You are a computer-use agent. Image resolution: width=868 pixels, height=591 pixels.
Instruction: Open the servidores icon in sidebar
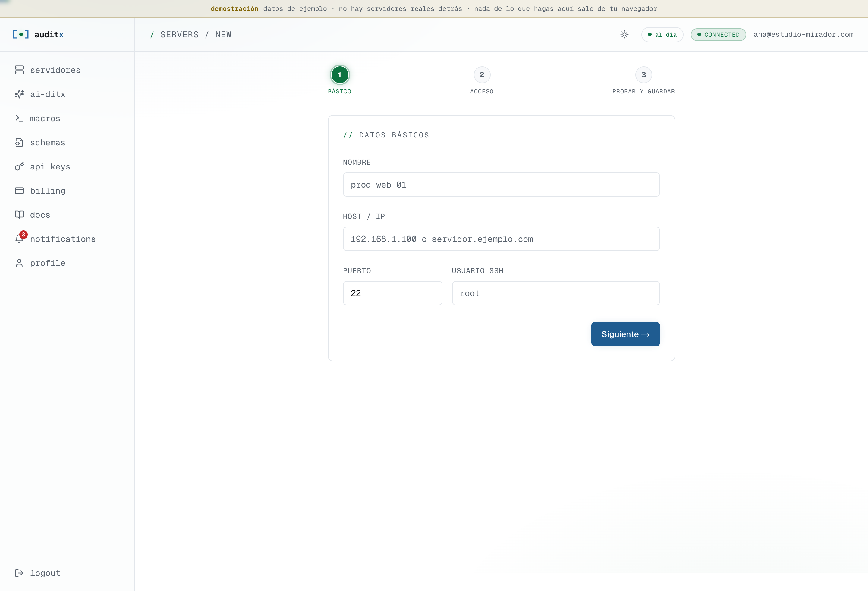(19, 70)
